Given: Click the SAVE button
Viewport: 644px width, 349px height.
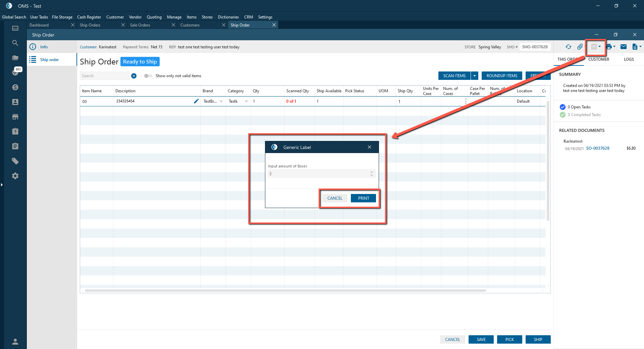Looking at the screenshot, I should (481, 340).
